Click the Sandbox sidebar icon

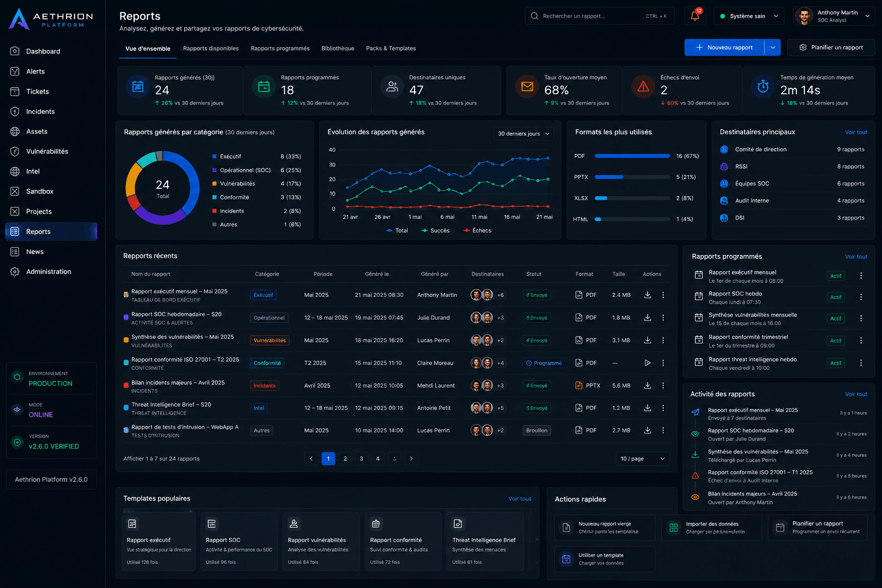point(15,191)
